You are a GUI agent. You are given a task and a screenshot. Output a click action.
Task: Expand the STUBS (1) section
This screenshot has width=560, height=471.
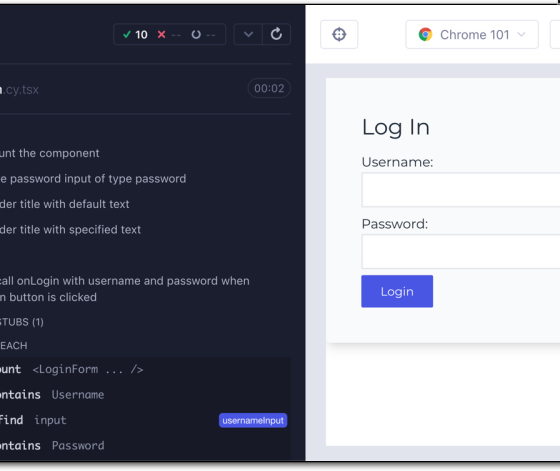point(22,322)
